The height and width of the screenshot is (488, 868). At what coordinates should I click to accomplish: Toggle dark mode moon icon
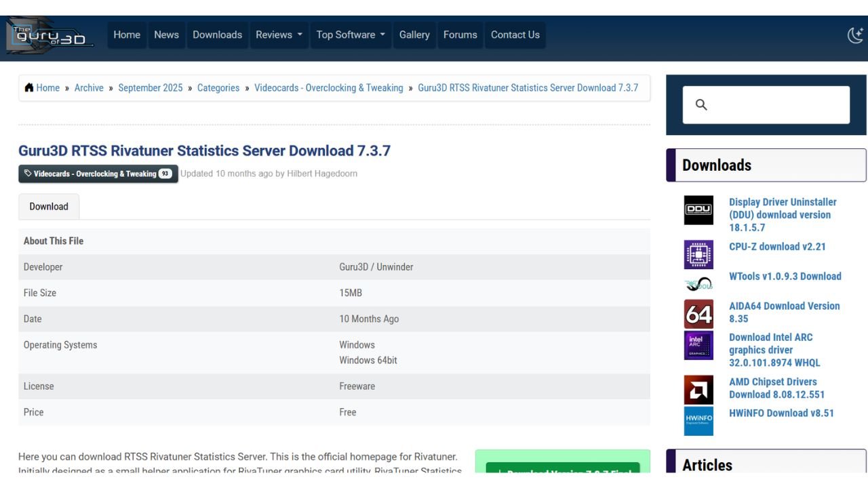click(x=855, y=35)
